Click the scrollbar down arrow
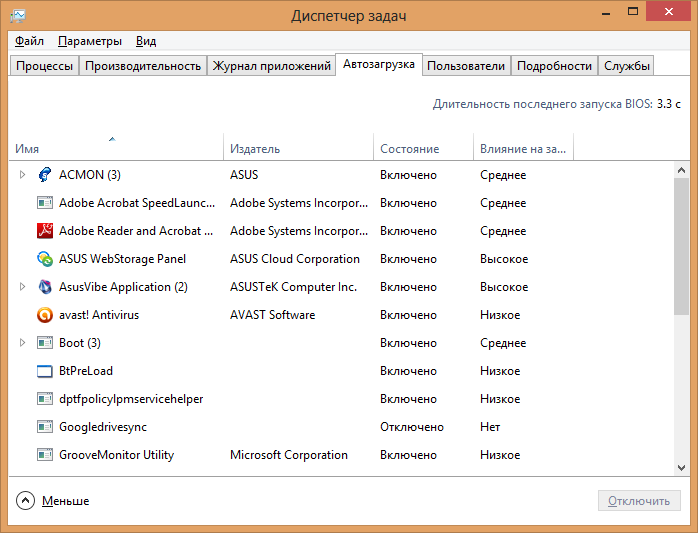Screen dimensions: 698x533 pos(682,467)
